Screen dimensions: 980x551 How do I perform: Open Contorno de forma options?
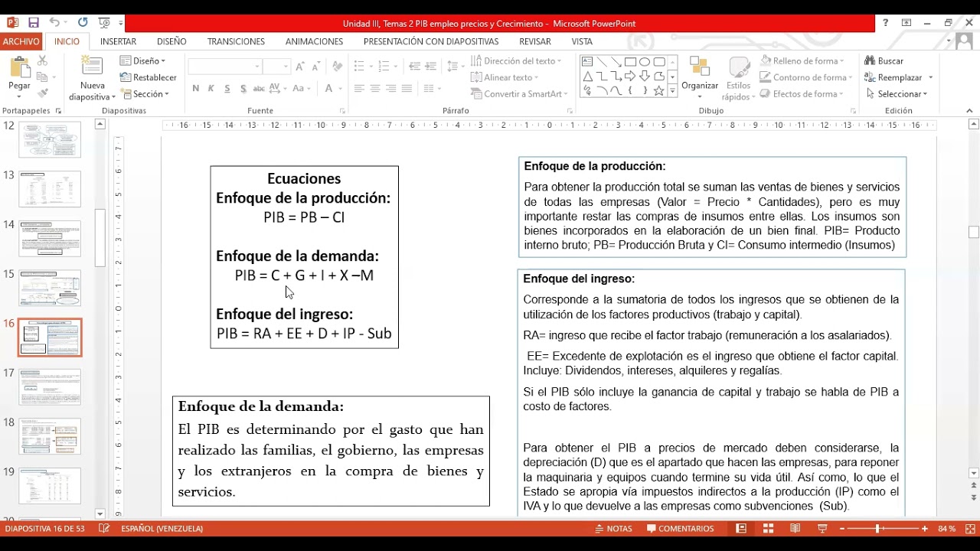(x=806, y=77)
